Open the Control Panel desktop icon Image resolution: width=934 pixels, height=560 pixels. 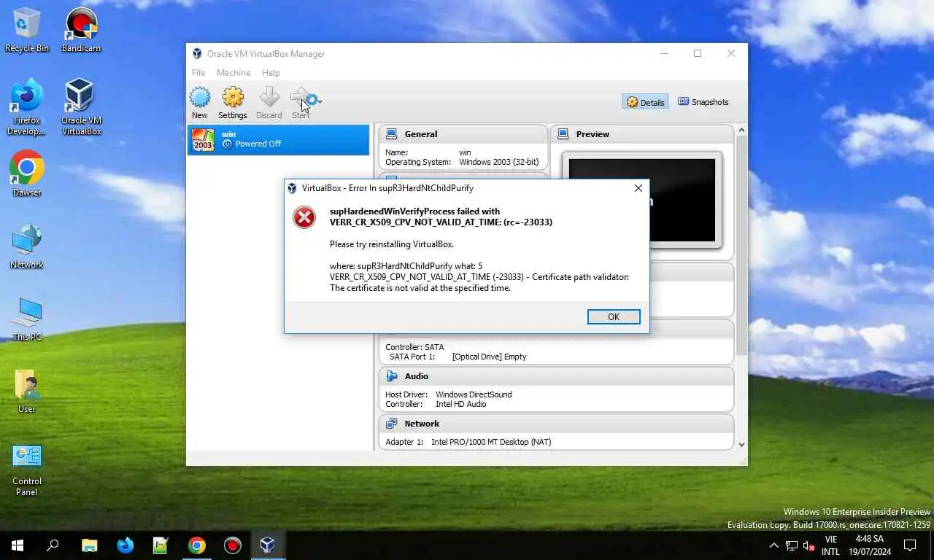pos(27,469)
